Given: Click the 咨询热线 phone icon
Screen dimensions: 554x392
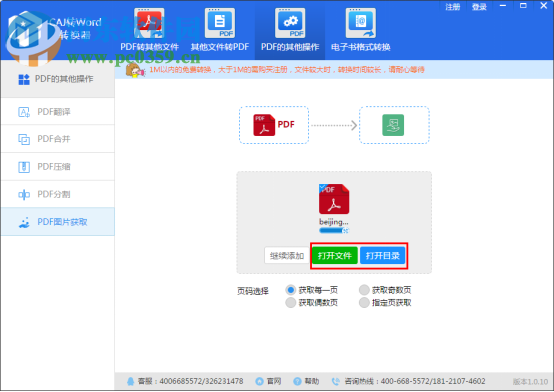Looking at the screenshot, I should [x=336, y=381].
